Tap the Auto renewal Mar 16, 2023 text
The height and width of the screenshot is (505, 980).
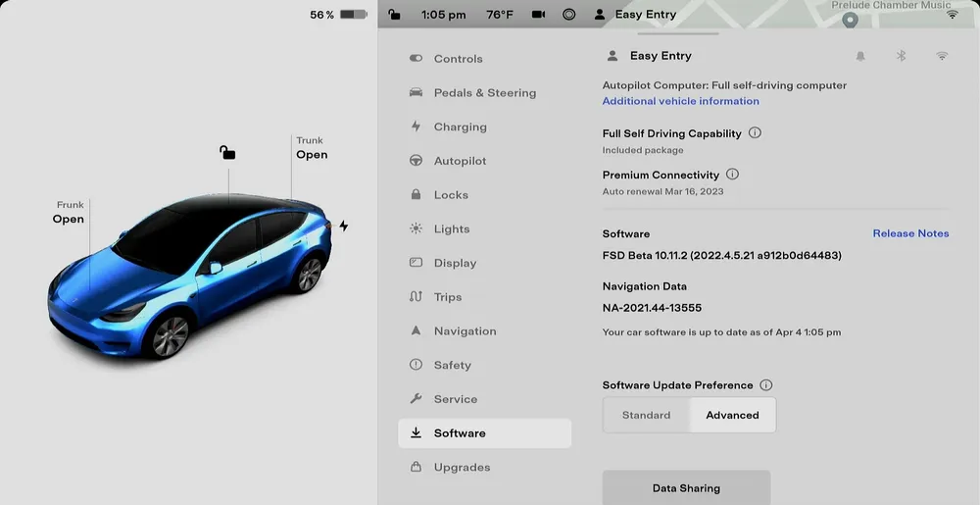coord(662,191)
